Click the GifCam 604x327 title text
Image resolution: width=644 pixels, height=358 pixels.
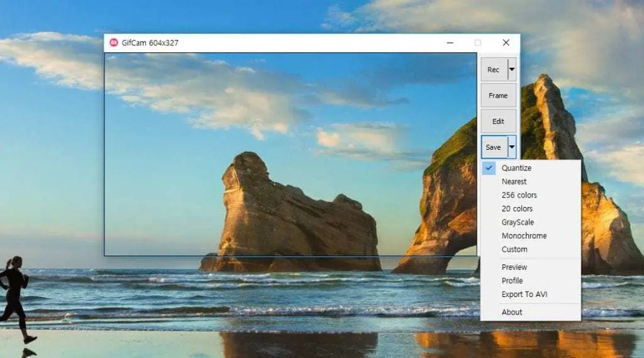tap(150, 43)
